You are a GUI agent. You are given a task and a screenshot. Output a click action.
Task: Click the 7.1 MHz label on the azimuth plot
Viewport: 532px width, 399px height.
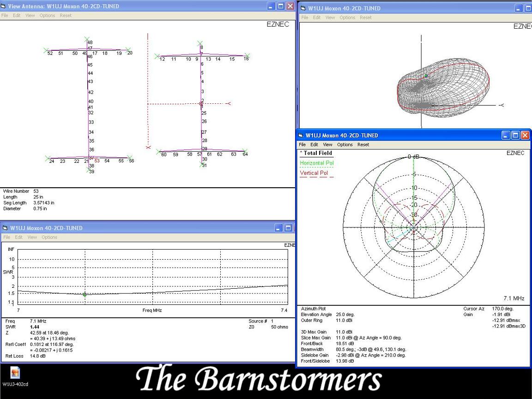point(514,298)
